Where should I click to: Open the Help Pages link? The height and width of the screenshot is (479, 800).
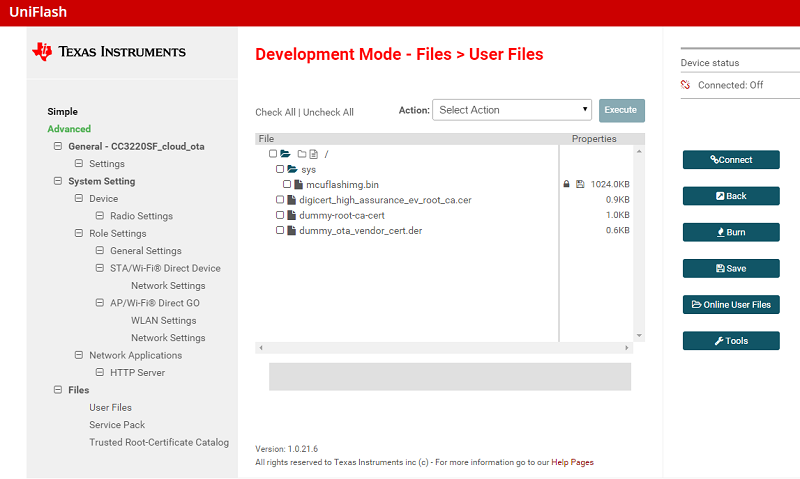(572, 462)
